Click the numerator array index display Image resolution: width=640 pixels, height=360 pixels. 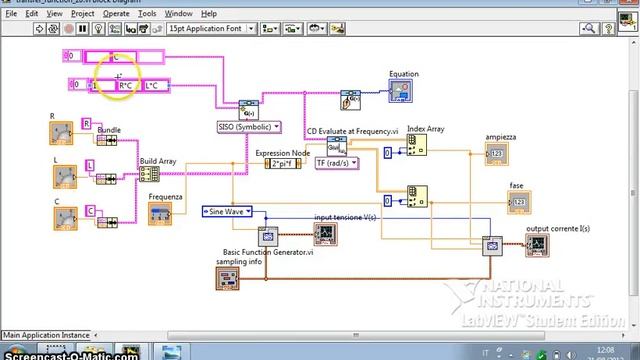(72, 56)
